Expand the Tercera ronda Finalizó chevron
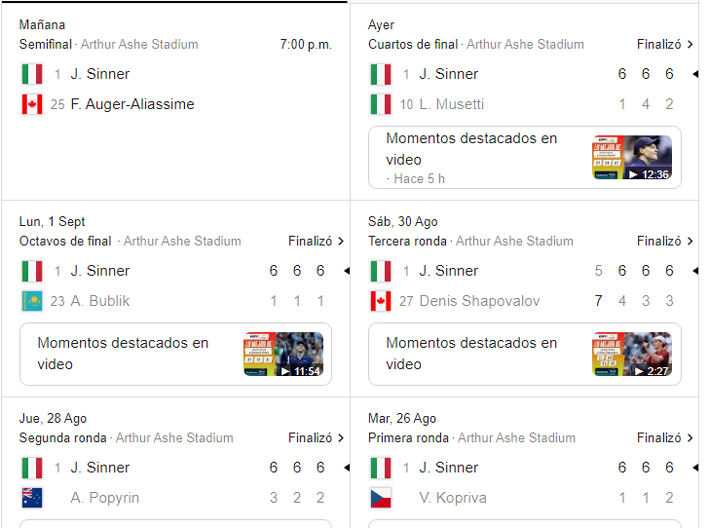Image resolution: width=710 pixels, height=528 pixels. pos(690,241)
